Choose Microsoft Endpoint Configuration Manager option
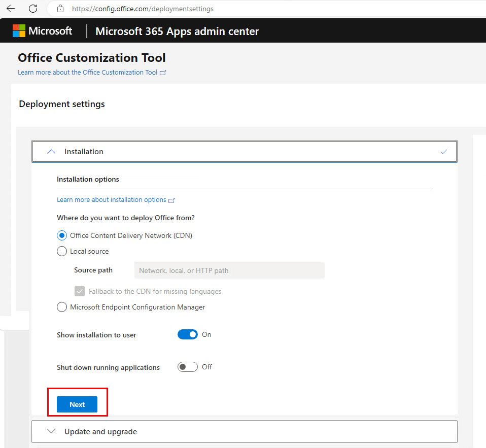 tap(61, 306)
